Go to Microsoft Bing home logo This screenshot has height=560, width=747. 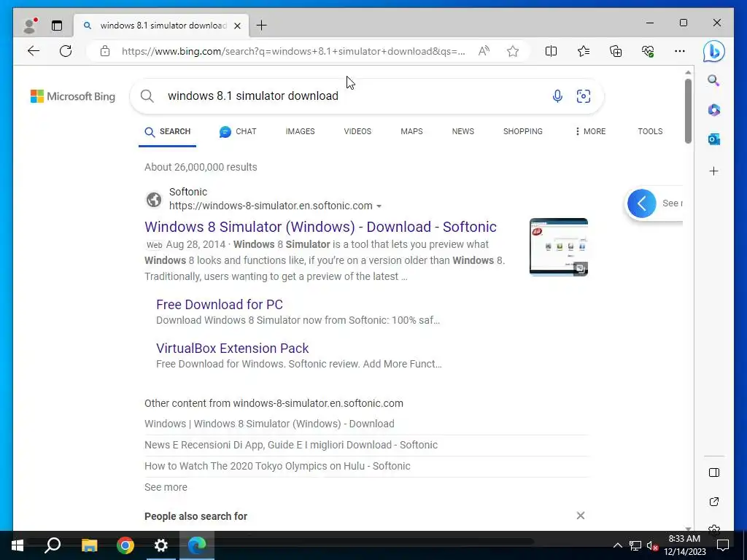[x=73, y=96]
